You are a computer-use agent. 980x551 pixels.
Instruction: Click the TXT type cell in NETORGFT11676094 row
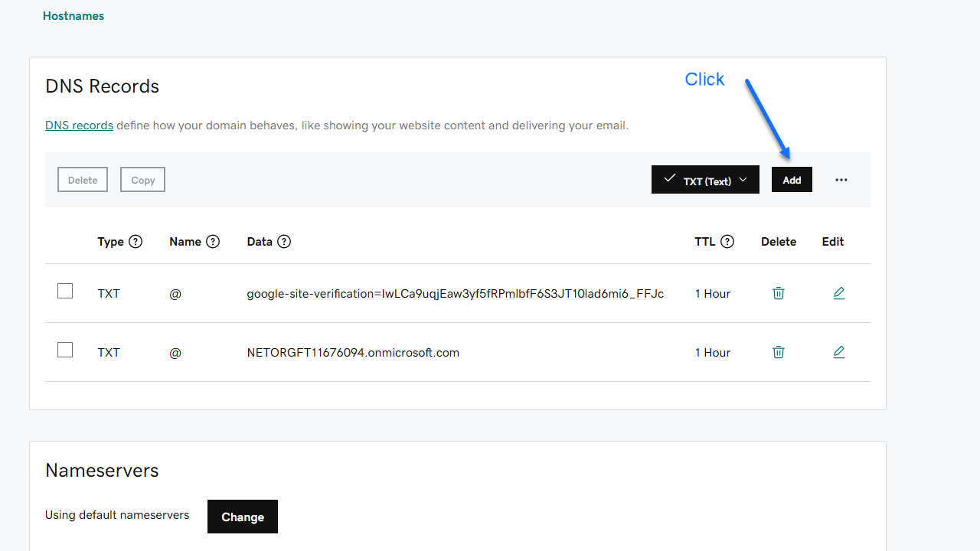pyautogui.click(x=109, y=353)
